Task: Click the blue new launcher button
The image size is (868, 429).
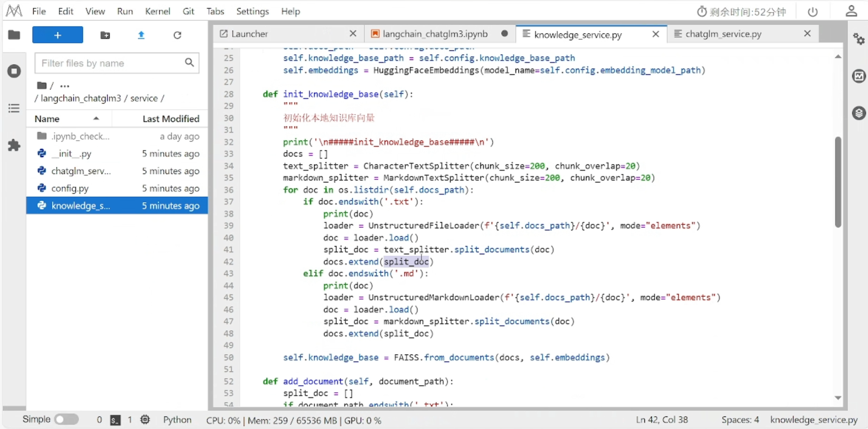Action: click(57, 35)
